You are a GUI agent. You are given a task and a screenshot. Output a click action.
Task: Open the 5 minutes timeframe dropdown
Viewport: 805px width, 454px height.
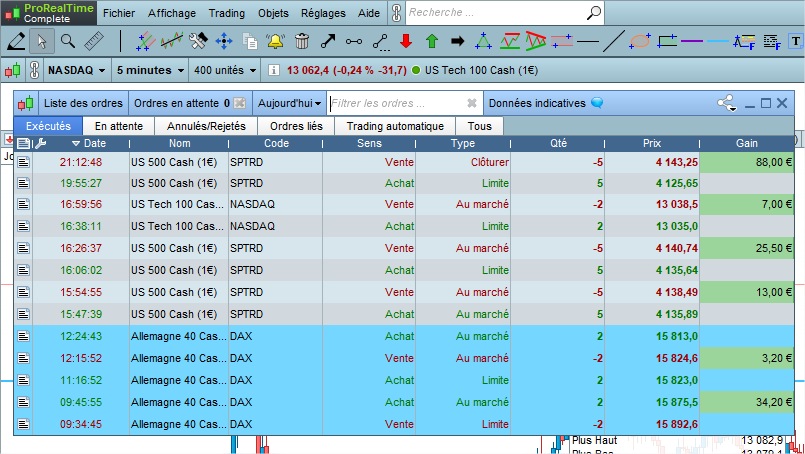(x=150, y=70)
